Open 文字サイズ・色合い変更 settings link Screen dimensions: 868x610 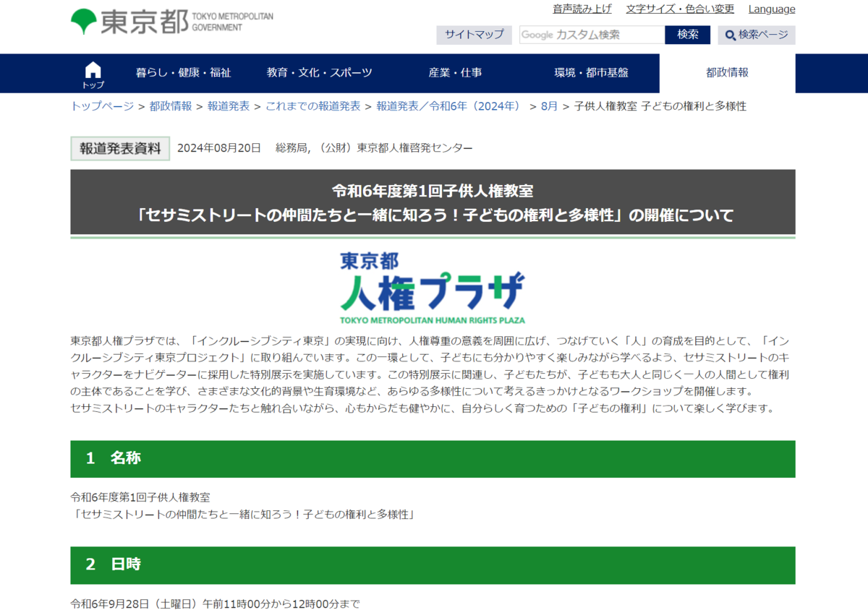pos(680,9)
